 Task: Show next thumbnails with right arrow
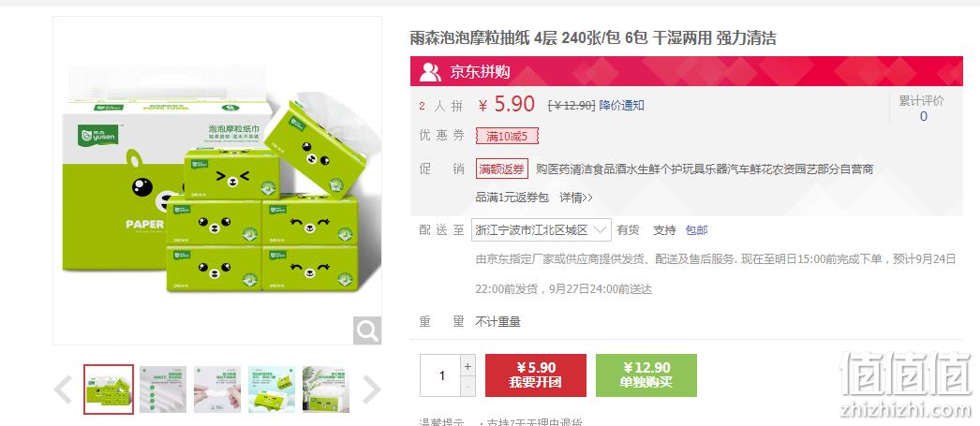click(x=371, y=389)
